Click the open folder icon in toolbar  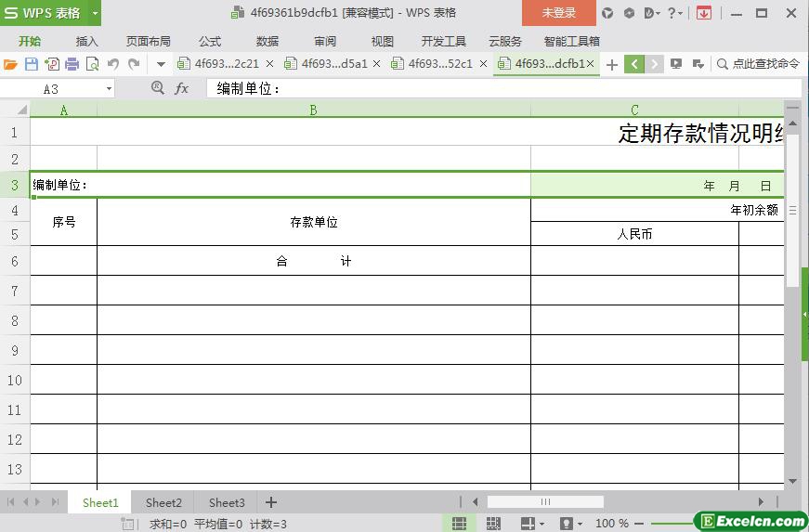11,64
